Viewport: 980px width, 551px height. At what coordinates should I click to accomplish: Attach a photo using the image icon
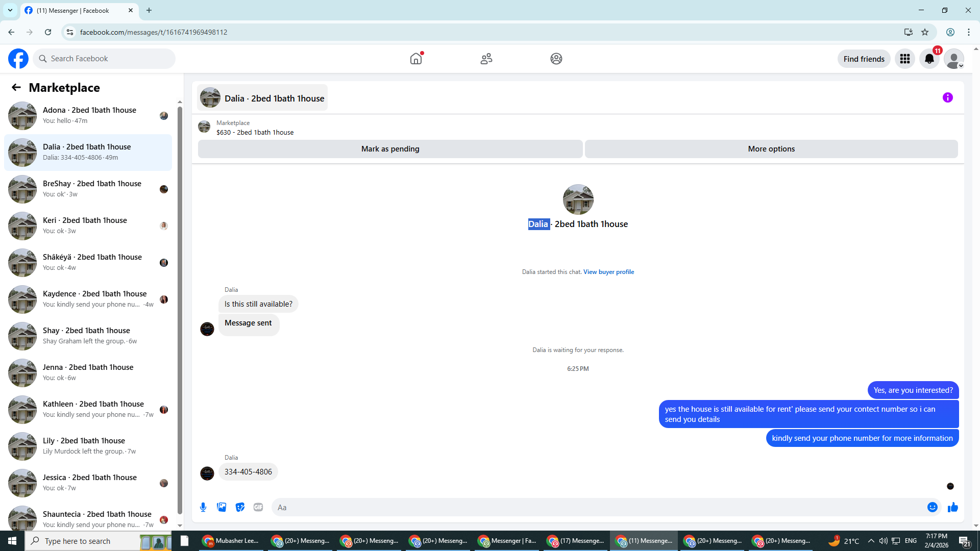coord(222,507)
